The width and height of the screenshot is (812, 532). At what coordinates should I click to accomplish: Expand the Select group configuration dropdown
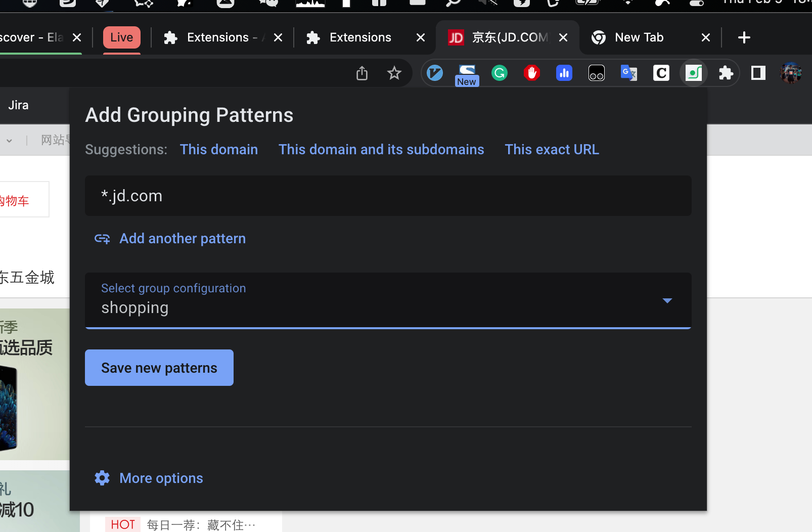[667, 300]
